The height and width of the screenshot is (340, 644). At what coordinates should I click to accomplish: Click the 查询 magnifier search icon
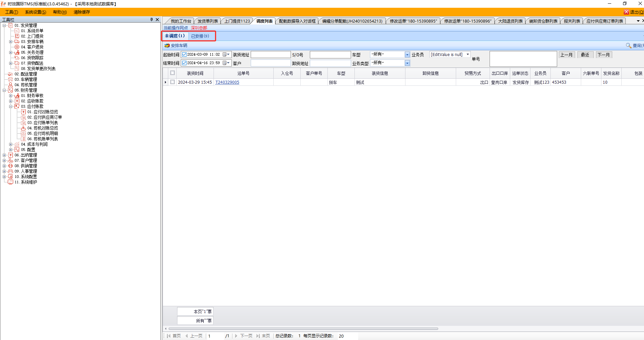[628, 46]
